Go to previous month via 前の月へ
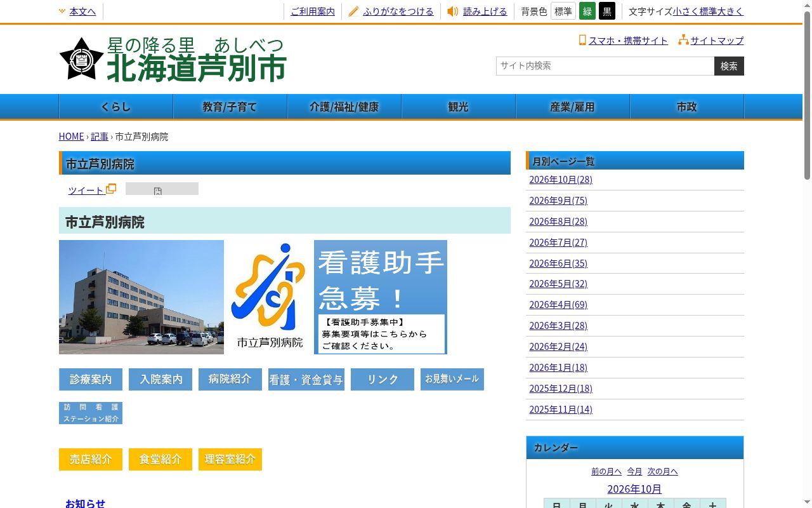812x508 pixels. pos(606,471)
